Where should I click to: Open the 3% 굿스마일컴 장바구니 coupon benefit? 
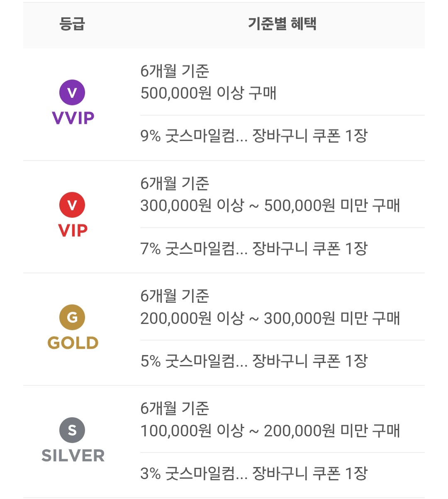(254, 474)
